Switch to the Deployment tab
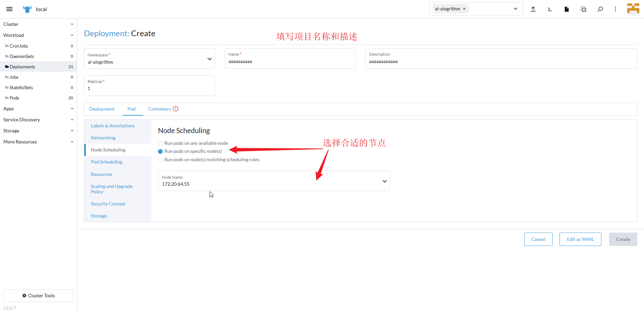The width and height of the screenshot is (644, 314). [102, 109]
